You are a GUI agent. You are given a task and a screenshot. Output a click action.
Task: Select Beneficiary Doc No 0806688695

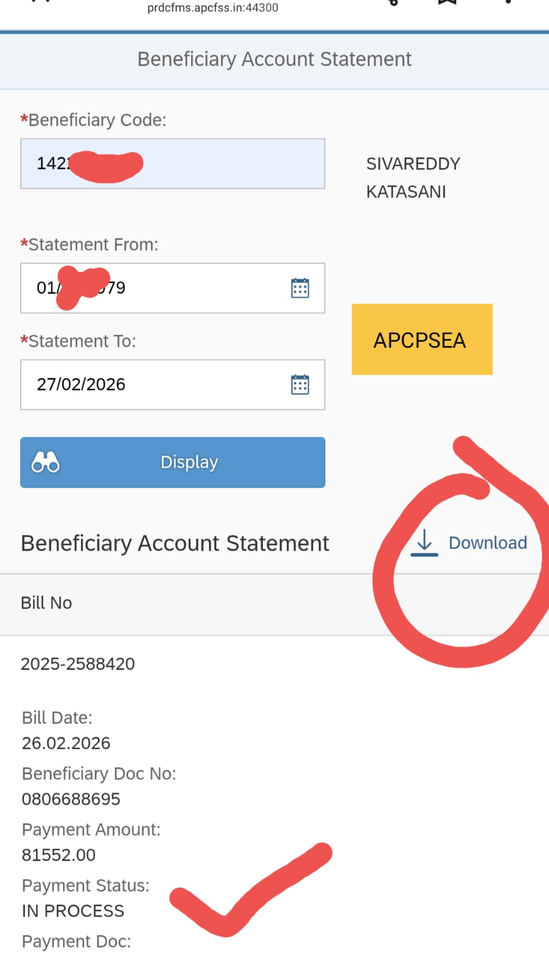click(71, 799)
